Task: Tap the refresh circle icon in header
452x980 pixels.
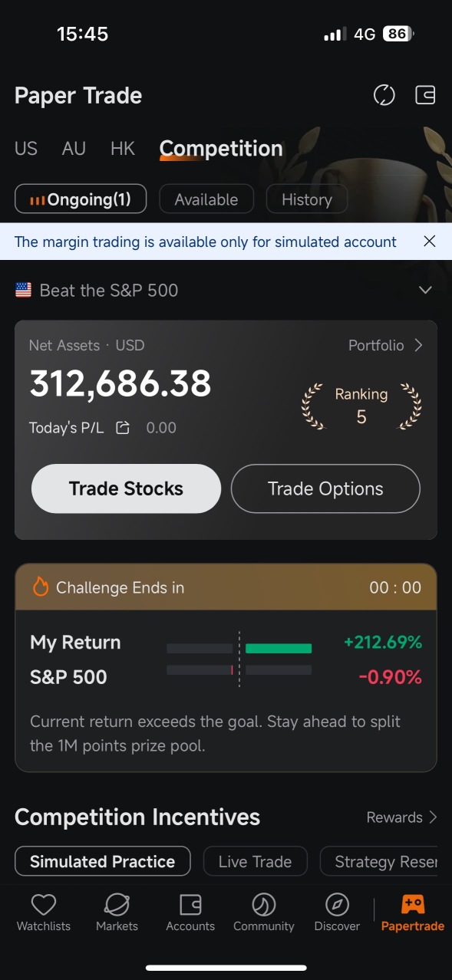Action: (x=384, y=95)
